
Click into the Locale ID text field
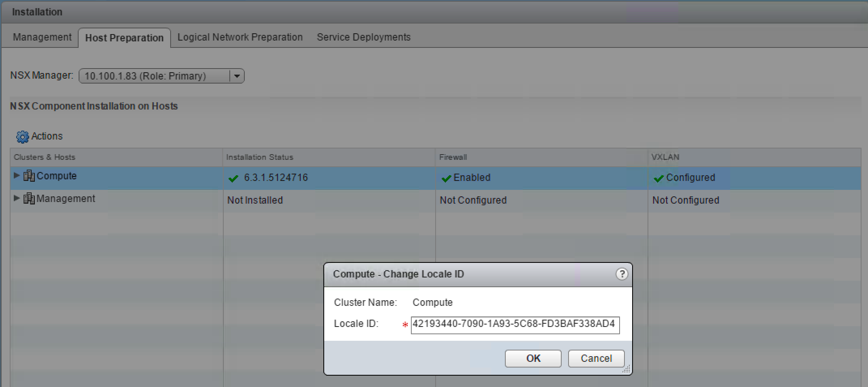tap(515, 325)
